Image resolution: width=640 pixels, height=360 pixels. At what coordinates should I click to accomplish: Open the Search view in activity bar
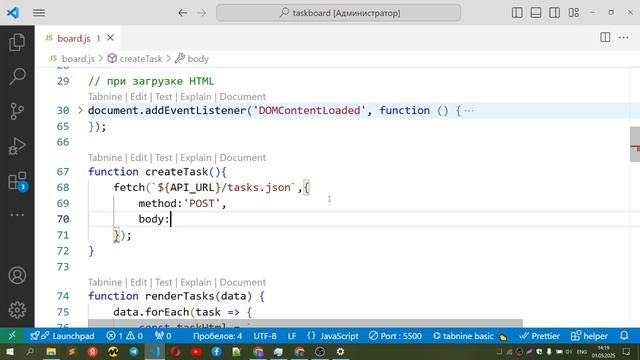[17, 76]
